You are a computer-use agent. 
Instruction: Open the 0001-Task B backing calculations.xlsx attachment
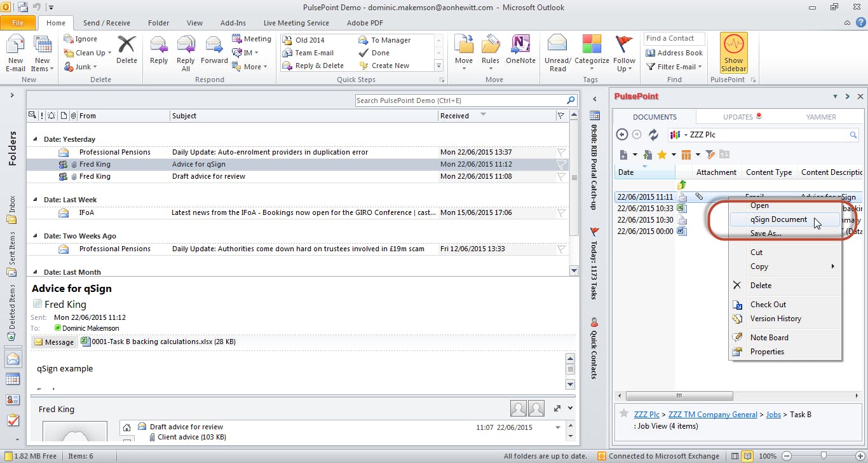158,342
